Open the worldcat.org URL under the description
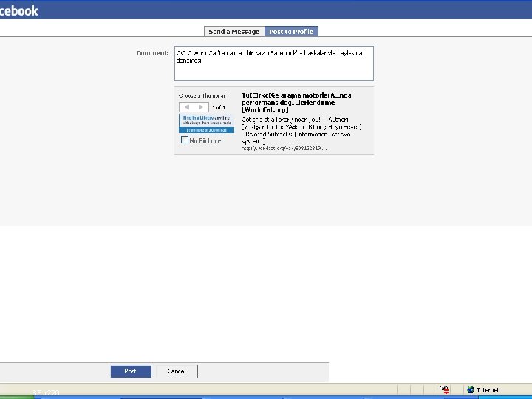Screen dimensions: 532x399 (x=284, y=149)
